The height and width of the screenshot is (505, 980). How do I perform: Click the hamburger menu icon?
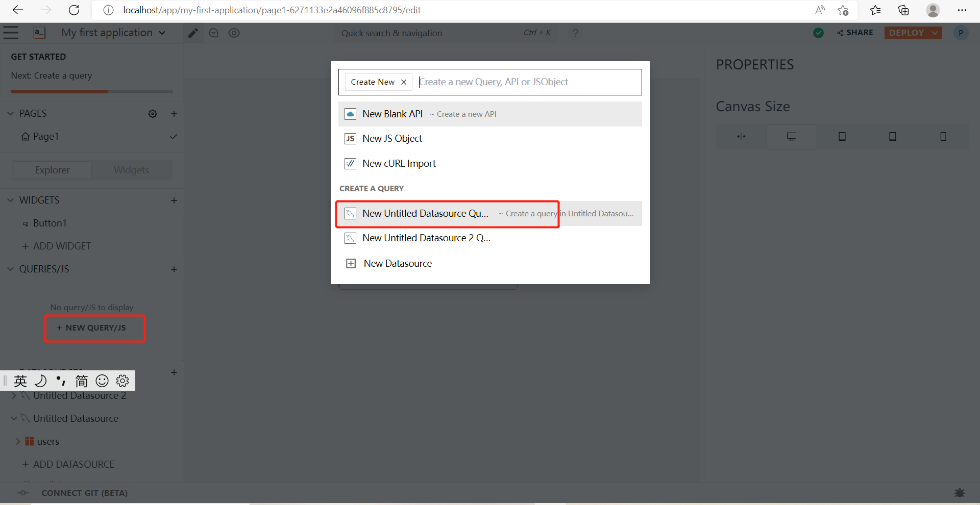click(x=11, y=33)
